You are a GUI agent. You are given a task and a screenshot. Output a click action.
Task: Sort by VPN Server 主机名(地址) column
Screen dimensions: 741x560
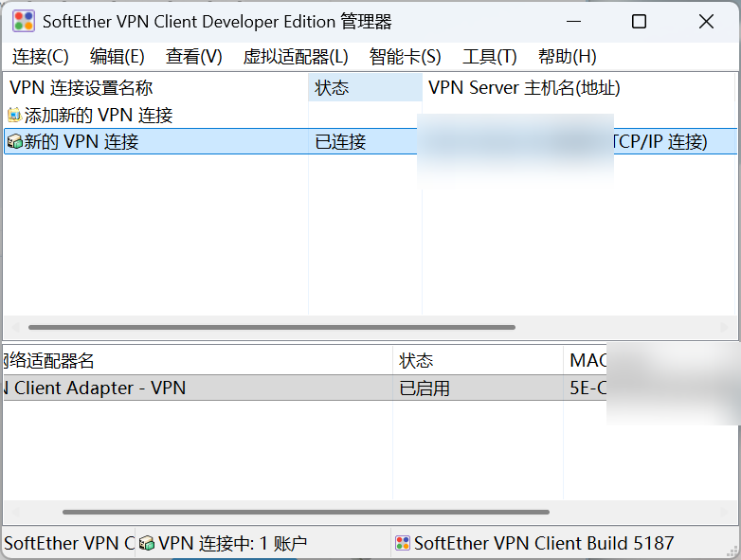click(x=579, y=87)
